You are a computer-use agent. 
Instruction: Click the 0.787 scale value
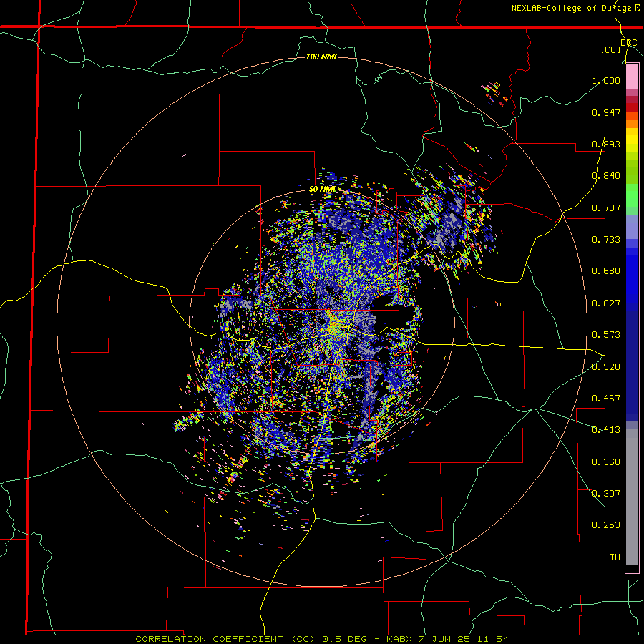point(606,208)
